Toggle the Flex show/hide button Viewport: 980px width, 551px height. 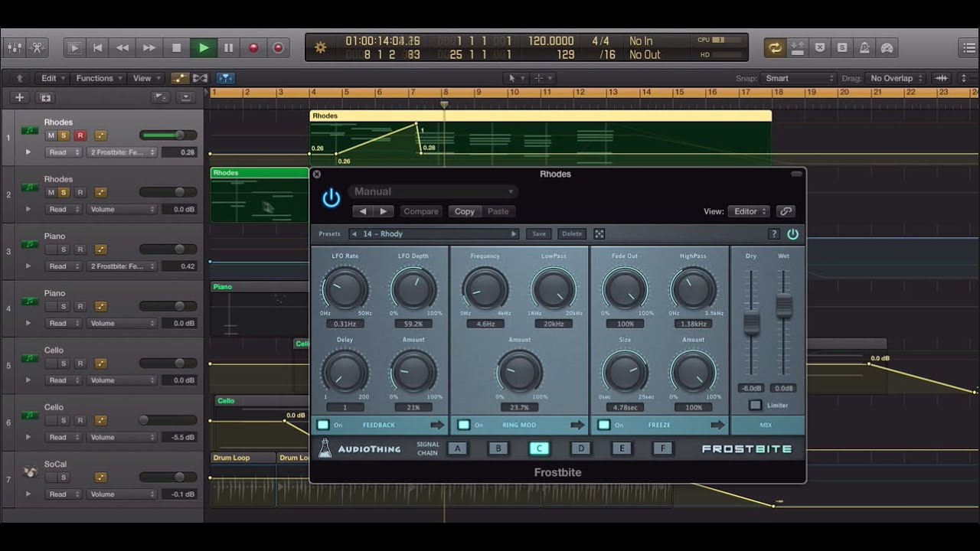(x=200, y=78)
